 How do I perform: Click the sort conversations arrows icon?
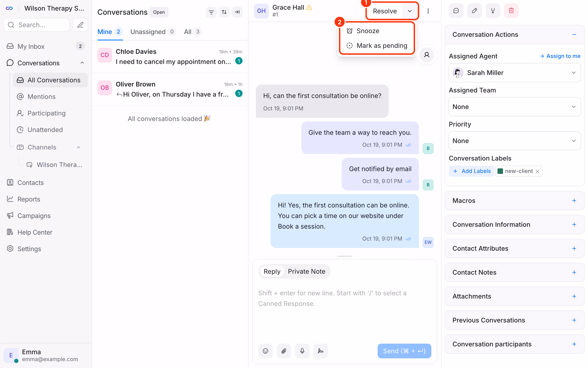(224, 12)
